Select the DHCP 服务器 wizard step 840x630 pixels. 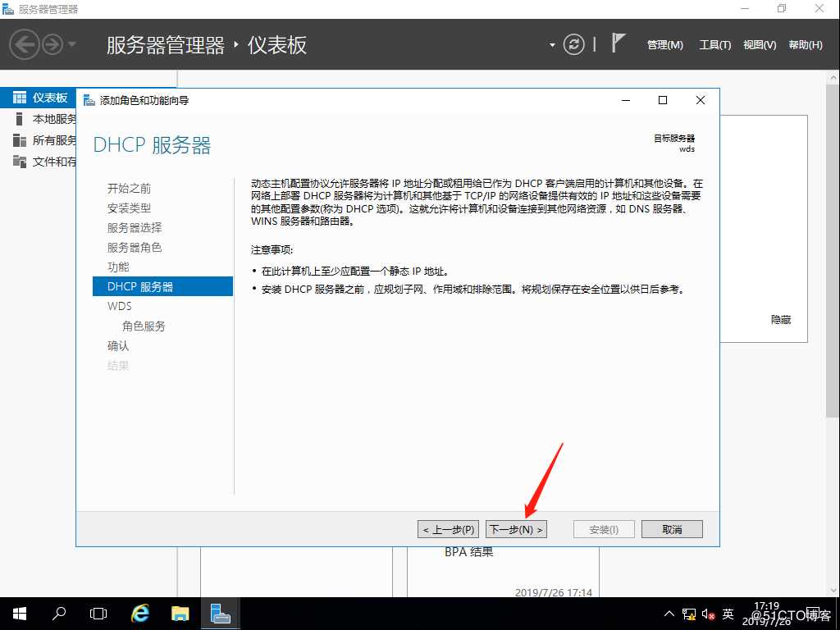(x=163, y=286)
